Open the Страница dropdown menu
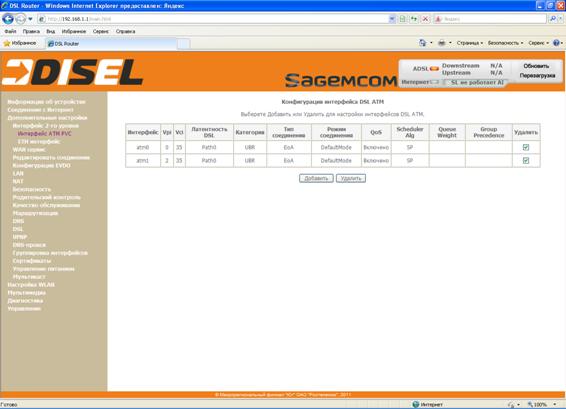 (x=470, y=43)
